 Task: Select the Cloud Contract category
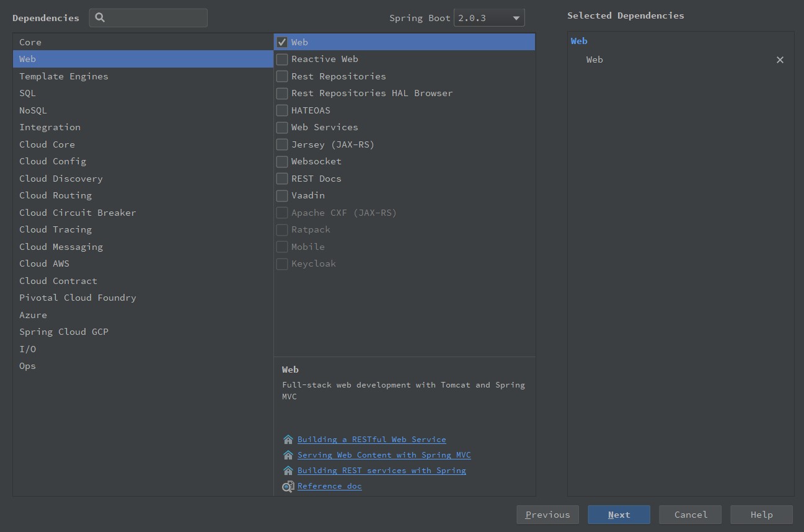point(143,281)
